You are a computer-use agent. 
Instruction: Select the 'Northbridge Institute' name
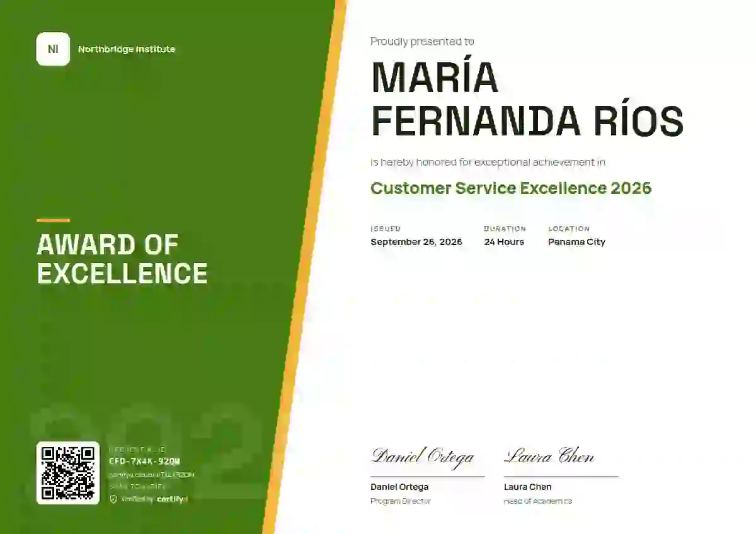127,49
